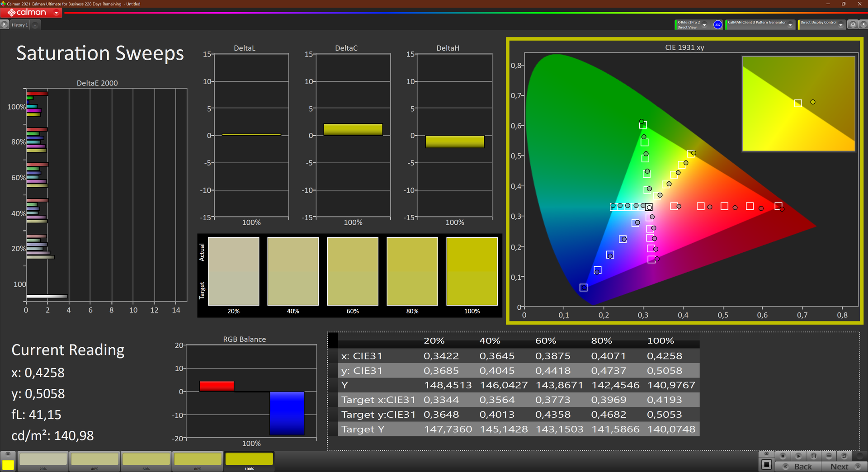Collapse the right side panel arrow
The height and width of the screenshot is (472, 868).
[x=863, y=25]
